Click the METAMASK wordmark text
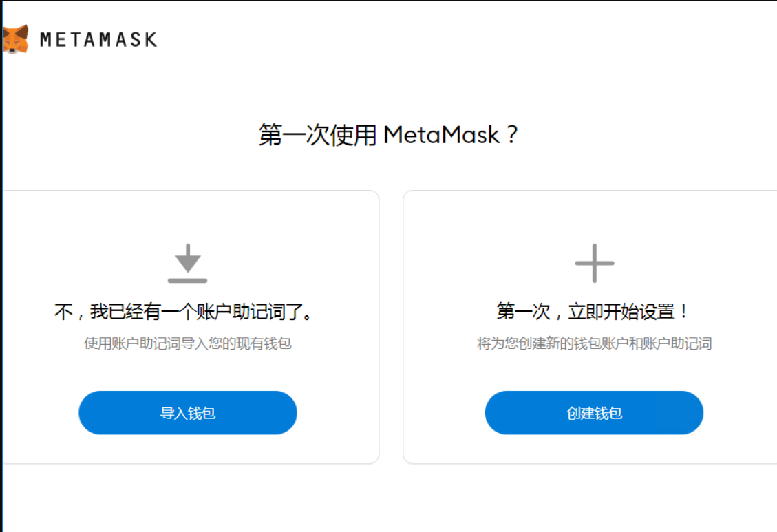 click(98, 40)
